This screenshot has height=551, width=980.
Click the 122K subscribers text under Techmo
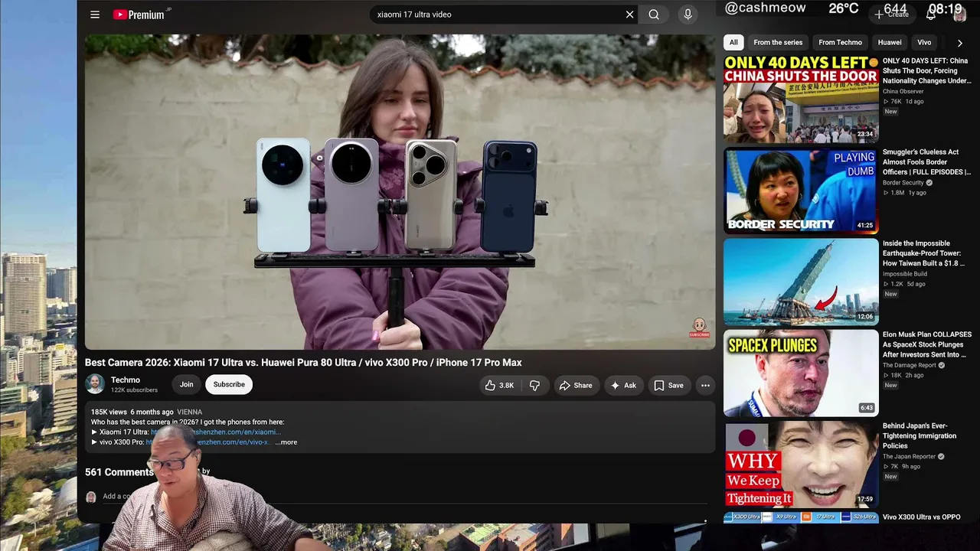(x=134, y=390)
